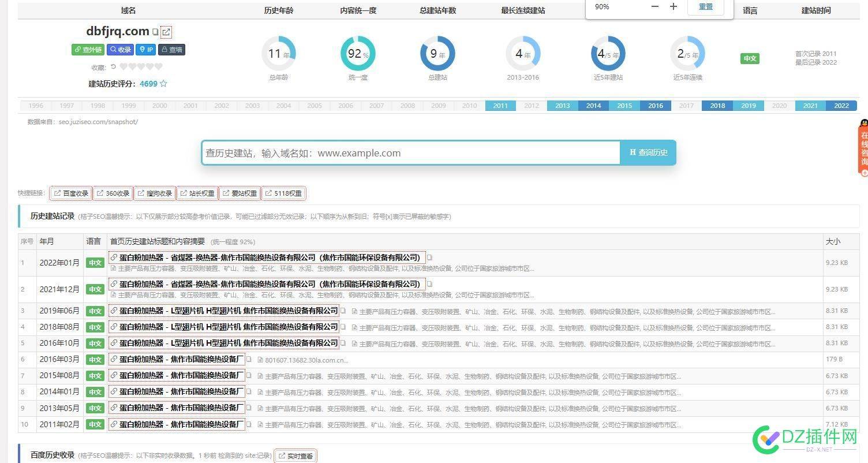Copy title icon in 2016年10月 row
Image resolution: width=868 pixels, height=463 pixels.
coord(343,343)
